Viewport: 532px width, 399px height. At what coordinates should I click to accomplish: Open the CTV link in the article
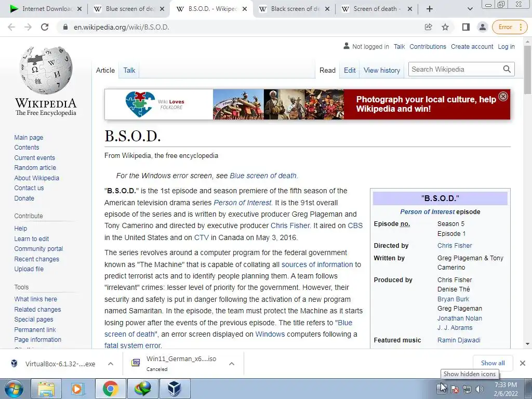click(x=201, y=237)
